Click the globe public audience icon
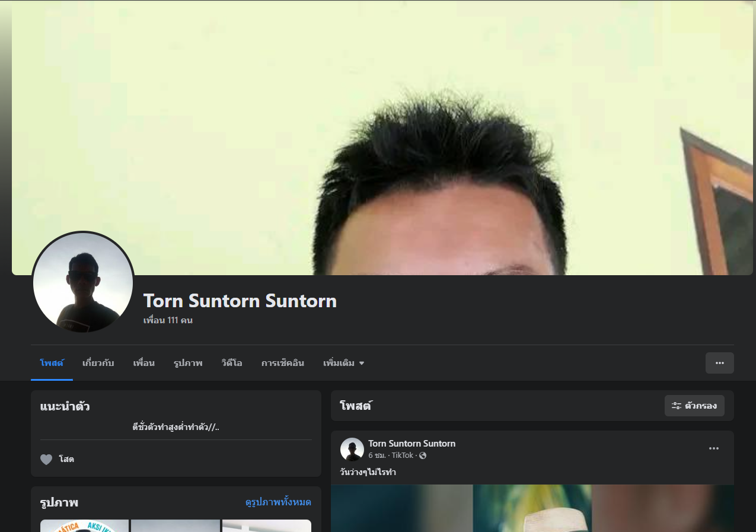Image resolution: width=756 pixels, height=532 pixels. 423,455
